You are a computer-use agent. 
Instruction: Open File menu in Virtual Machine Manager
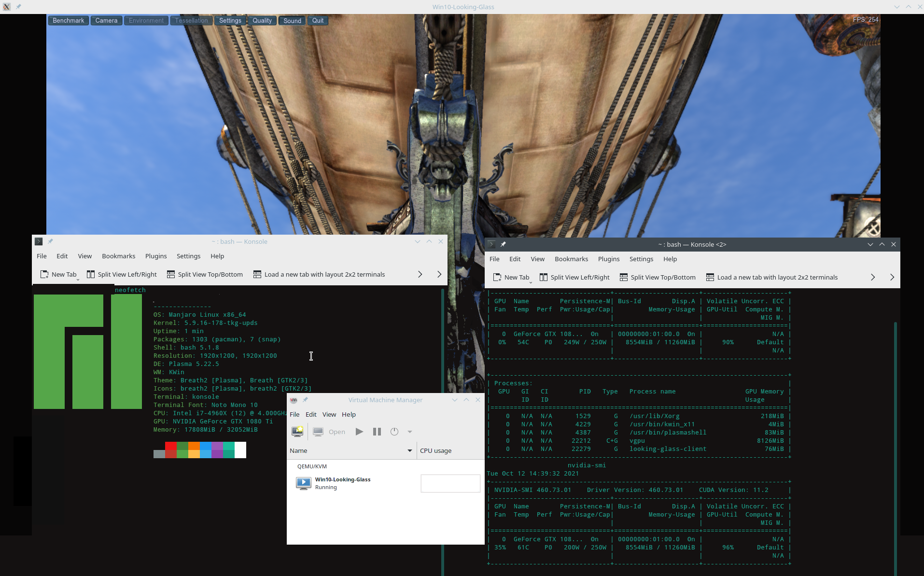tap(294, 414)
